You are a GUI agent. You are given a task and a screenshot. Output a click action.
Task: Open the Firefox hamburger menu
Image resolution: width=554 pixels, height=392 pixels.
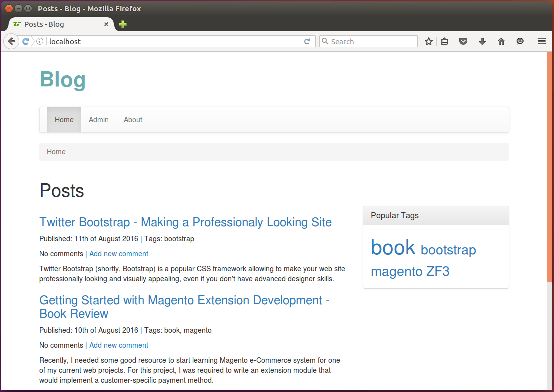(x=541, y=42)
